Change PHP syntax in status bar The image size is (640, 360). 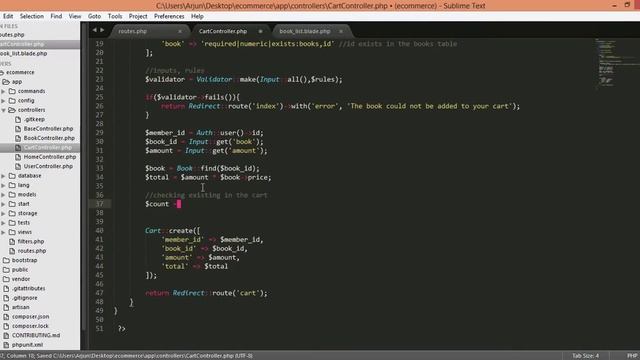click(x=632, y=356)
